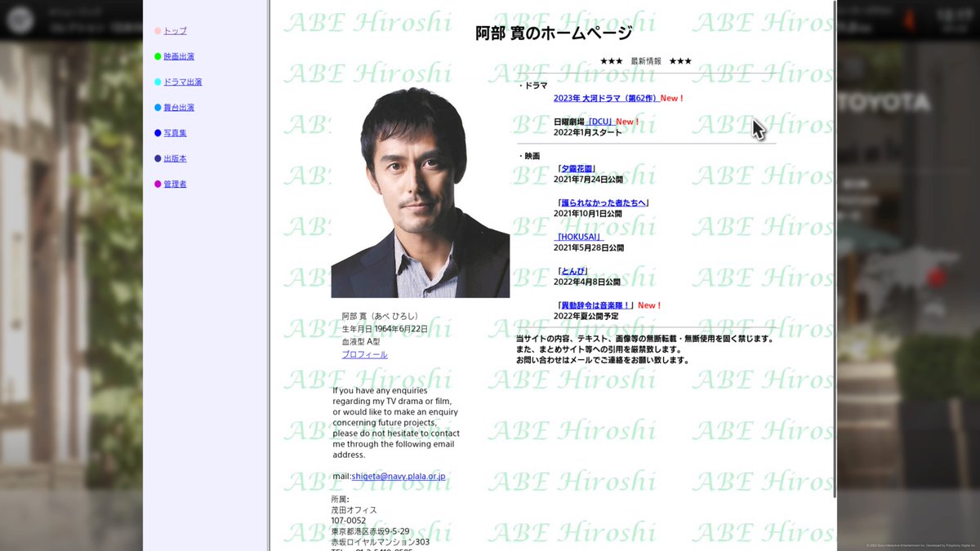Click the 東京都港区赤坂9-5-29 address text

point(370,531)
